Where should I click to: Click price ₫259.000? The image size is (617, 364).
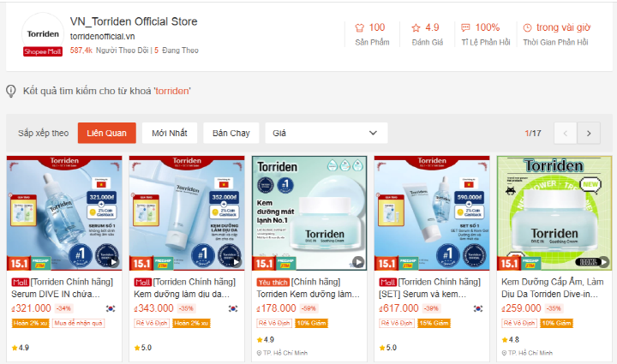521,308
